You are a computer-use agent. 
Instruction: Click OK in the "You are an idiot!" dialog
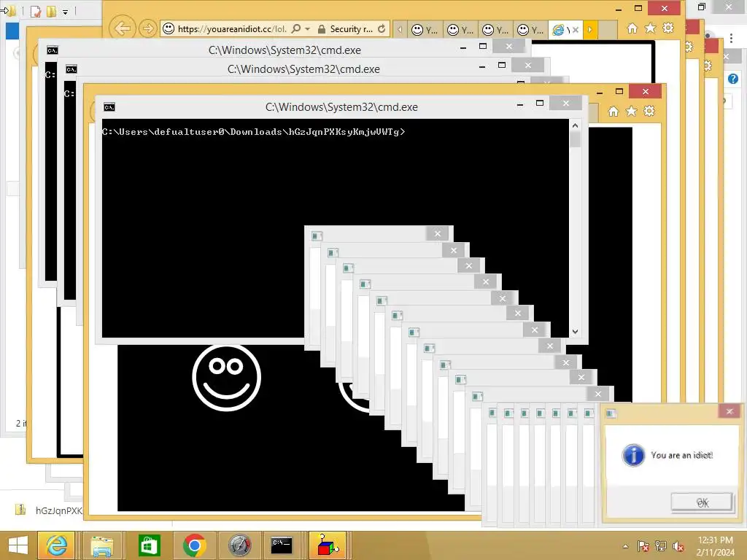[x=701, y=502]
